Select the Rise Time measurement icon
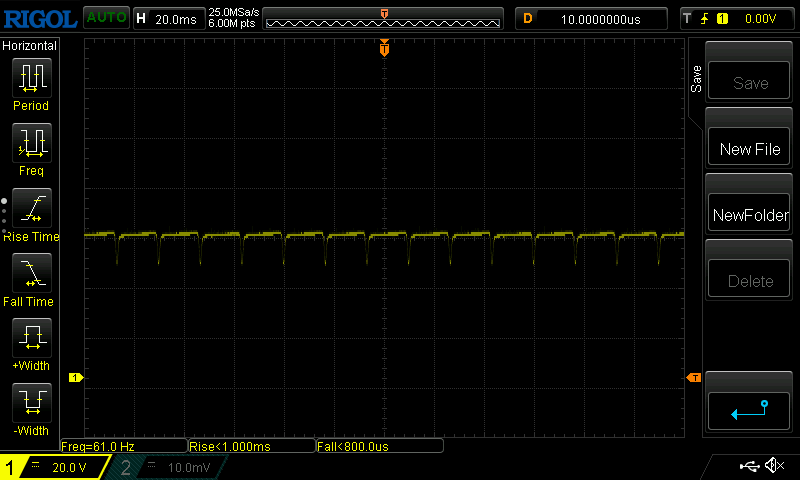 (x=32, y=208)
